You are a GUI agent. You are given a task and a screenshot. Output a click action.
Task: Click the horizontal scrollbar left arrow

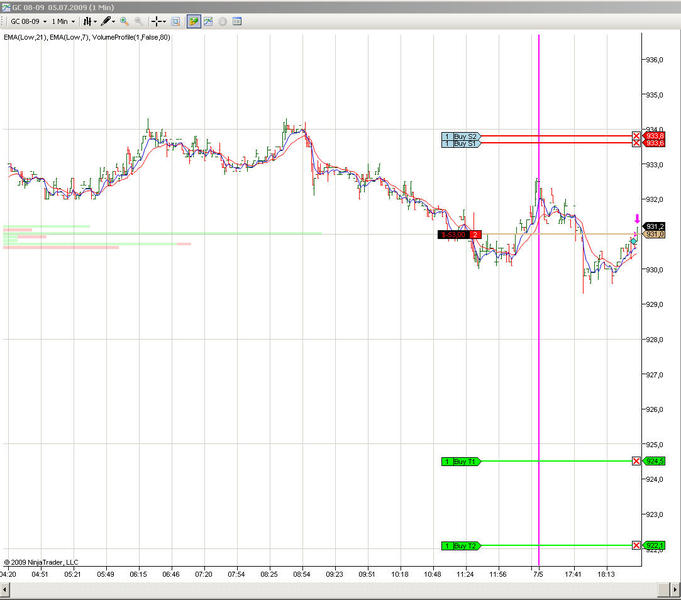pyautogui.click(x=5, y=590)
